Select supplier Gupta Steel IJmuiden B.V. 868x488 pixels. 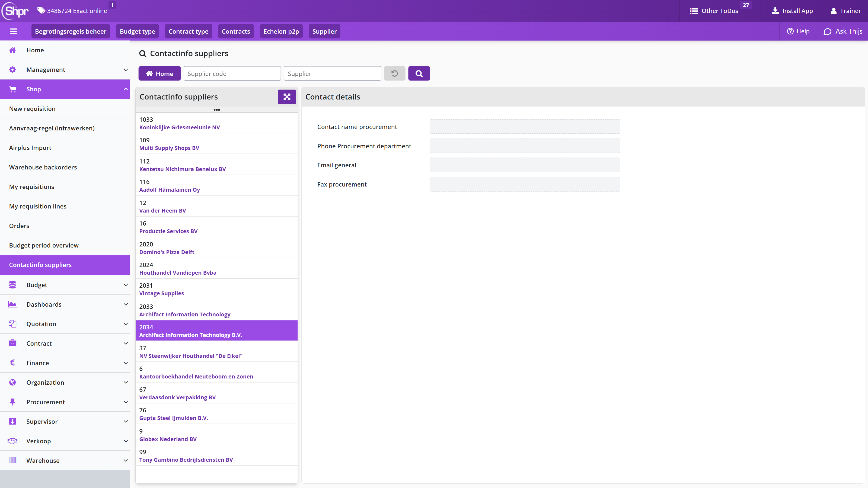pos(216,414)
